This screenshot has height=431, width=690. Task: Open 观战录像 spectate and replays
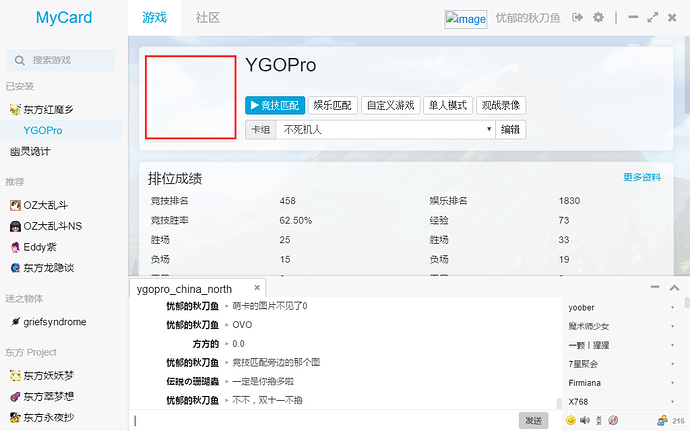(501, 106)
